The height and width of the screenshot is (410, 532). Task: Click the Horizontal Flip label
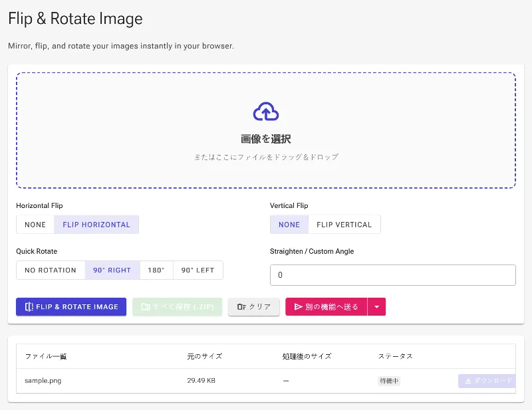tap(39, 205)
